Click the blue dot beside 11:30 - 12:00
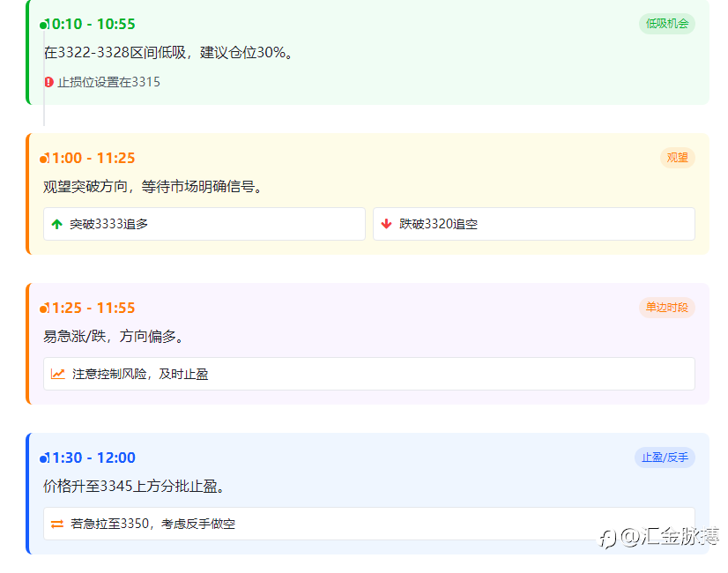This screenshot has width=728, height=573. (x=44, y=458)
